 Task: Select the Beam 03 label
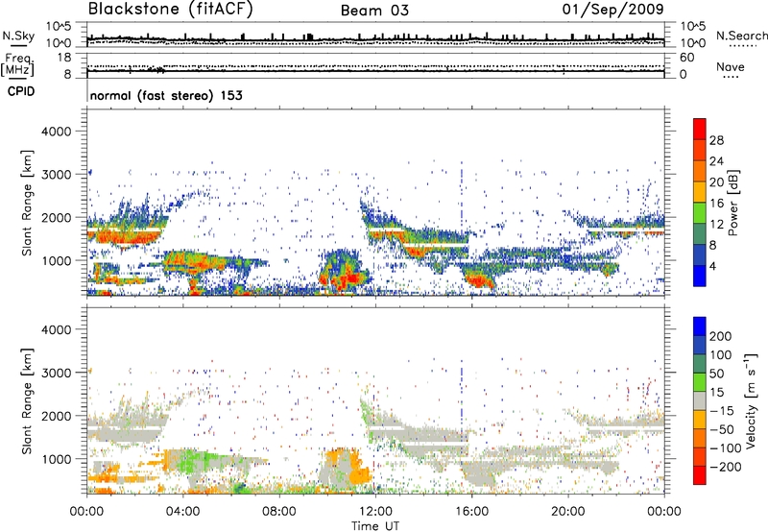374,11
